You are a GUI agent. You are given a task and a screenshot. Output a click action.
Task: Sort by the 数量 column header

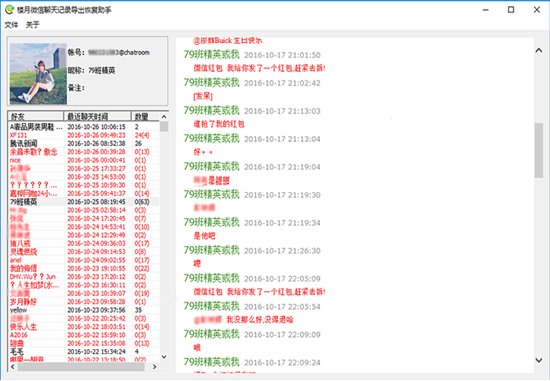(145, 116)
